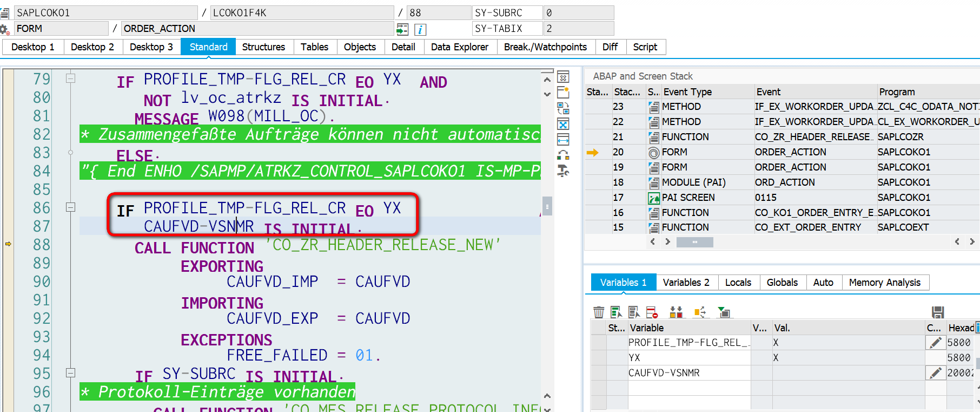
Task: Click the Event Type column header in the stack panel
Action: click(707, 92)
